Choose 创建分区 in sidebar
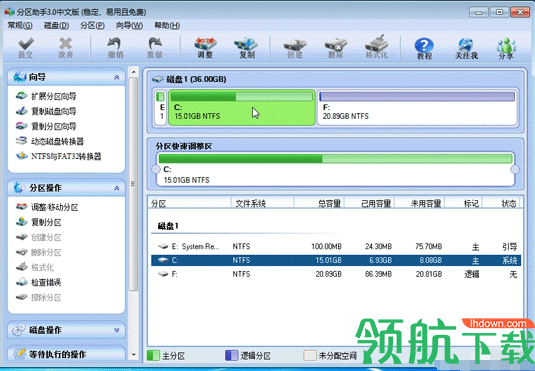 tap(39, 237)
